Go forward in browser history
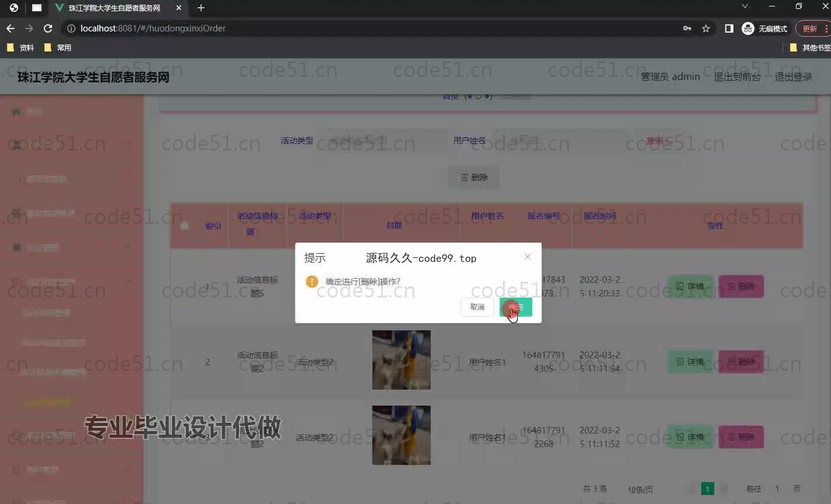Screen dimensions: 831x504 pyautogui.click(x=29, y=28)
